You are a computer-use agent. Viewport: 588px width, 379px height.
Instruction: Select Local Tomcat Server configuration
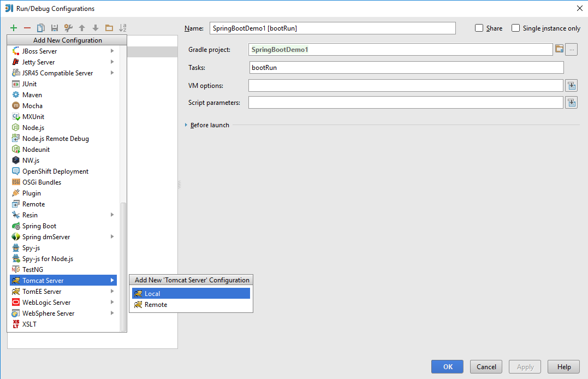152,293
